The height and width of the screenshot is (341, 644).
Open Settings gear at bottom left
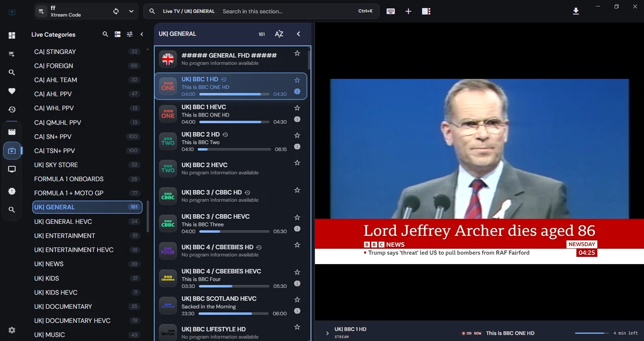12,330
